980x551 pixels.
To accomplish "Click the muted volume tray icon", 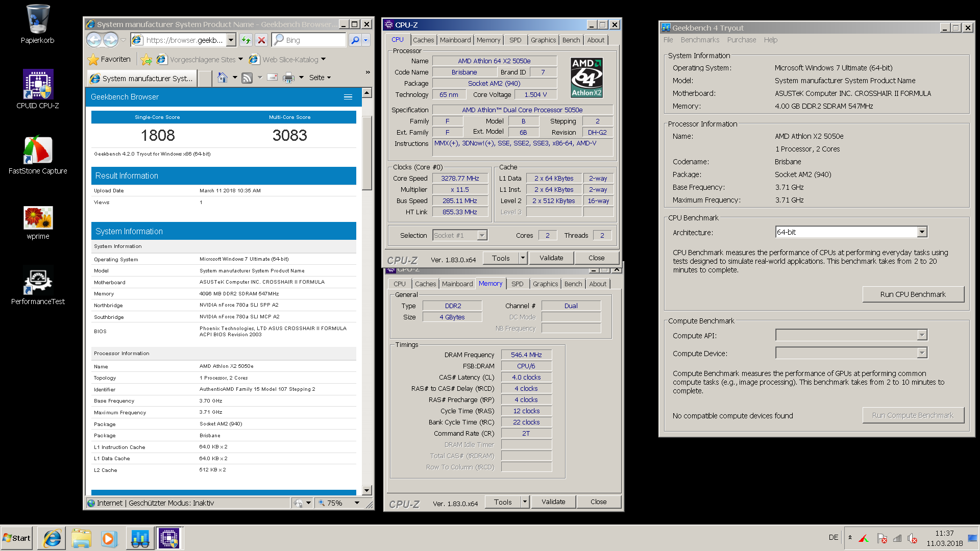I will click(913, 538).
